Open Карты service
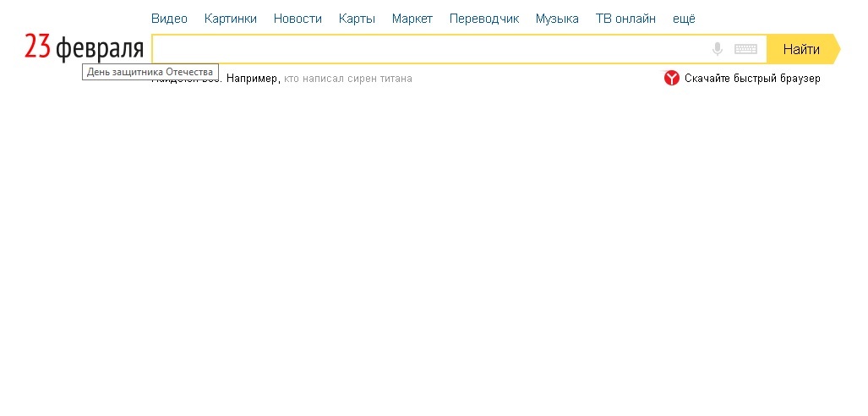Image resolution: width=868 pixels, height=416 pixels. point(357,19)
